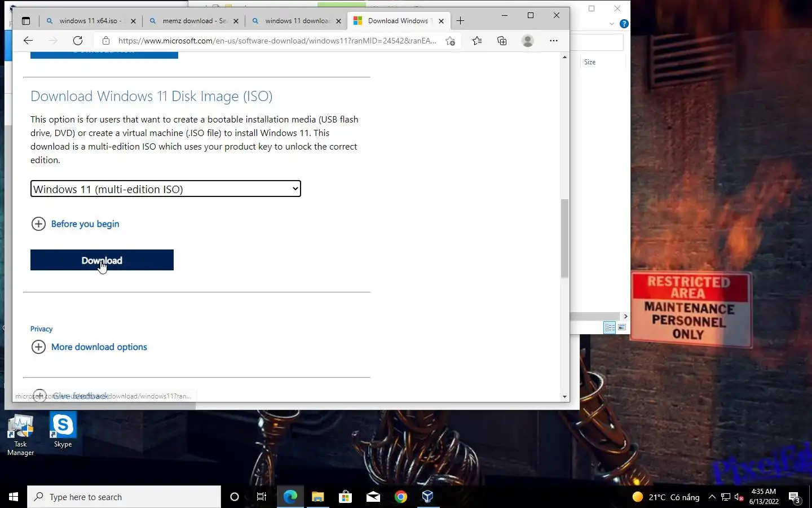
Task: Click Size column header in File Explorer
Action: click(x=590, y=62)
